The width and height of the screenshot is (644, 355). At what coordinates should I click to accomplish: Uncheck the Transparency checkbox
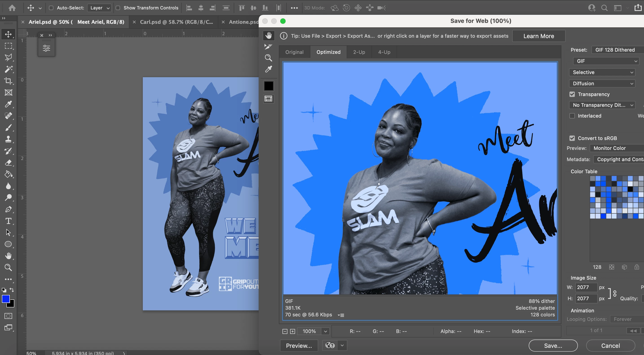572,94
